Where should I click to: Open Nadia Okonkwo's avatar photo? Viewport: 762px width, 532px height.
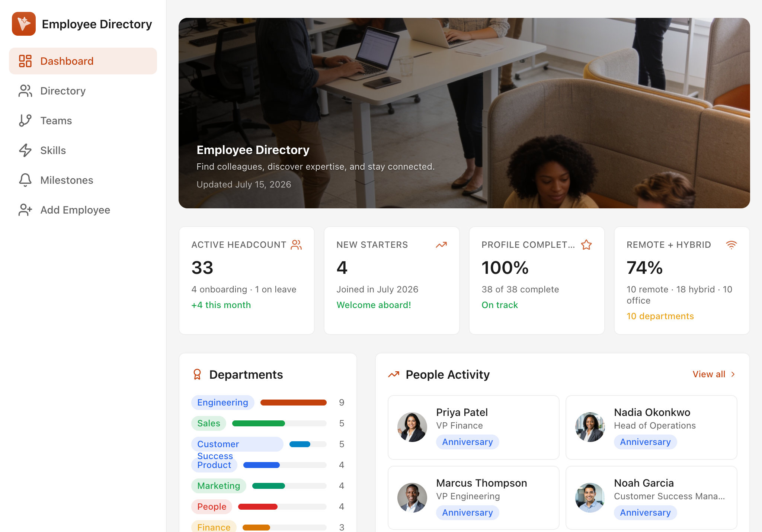(x=590, y=427)
